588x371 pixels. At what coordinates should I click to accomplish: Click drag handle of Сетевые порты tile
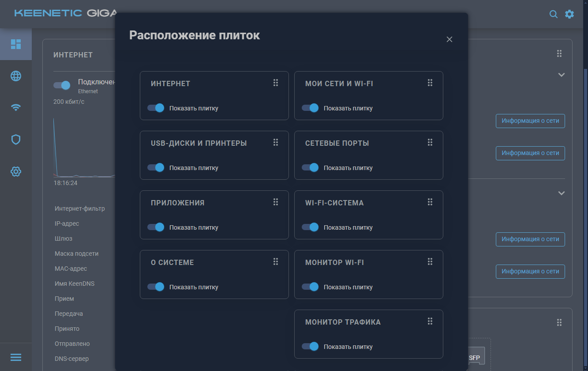tap(430, 142)
